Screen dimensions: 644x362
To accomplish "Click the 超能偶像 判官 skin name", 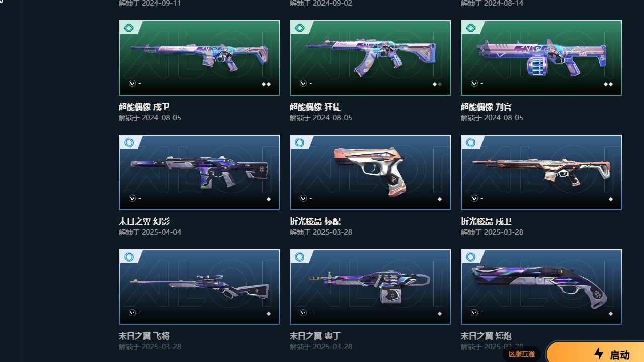I will pyautogui.click(x=486, y=107).
